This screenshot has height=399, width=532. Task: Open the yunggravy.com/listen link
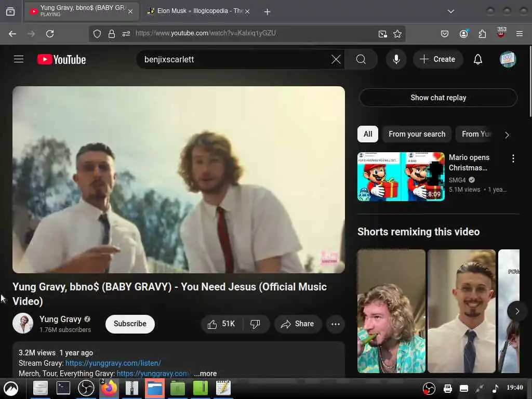pos(113,363)
